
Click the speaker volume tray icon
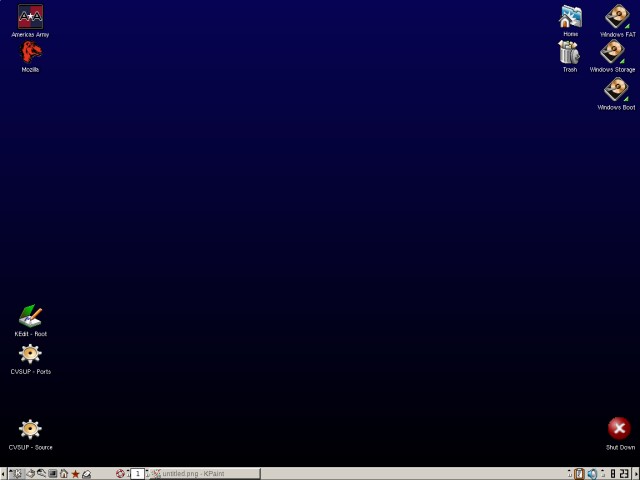coord(592,474)
